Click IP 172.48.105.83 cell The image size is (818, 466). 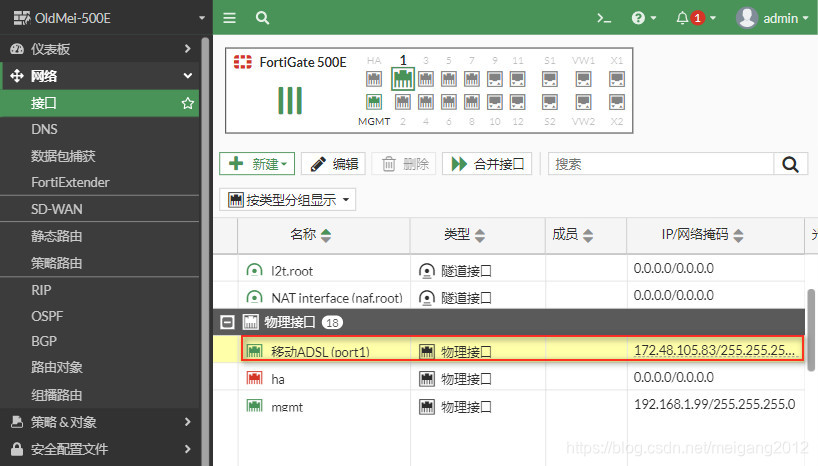coord(715,350)
